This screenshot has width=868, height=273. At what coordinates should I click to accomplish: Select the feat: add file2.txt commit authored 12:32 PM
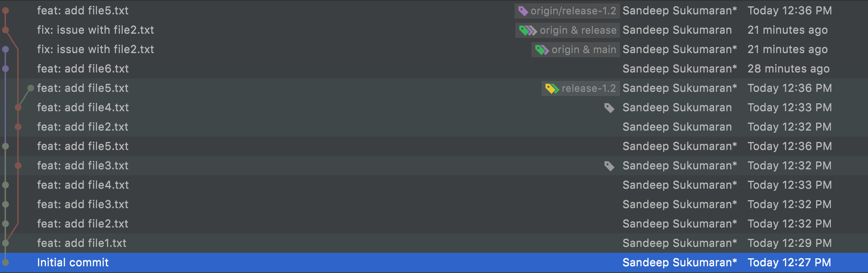point(253,126)
